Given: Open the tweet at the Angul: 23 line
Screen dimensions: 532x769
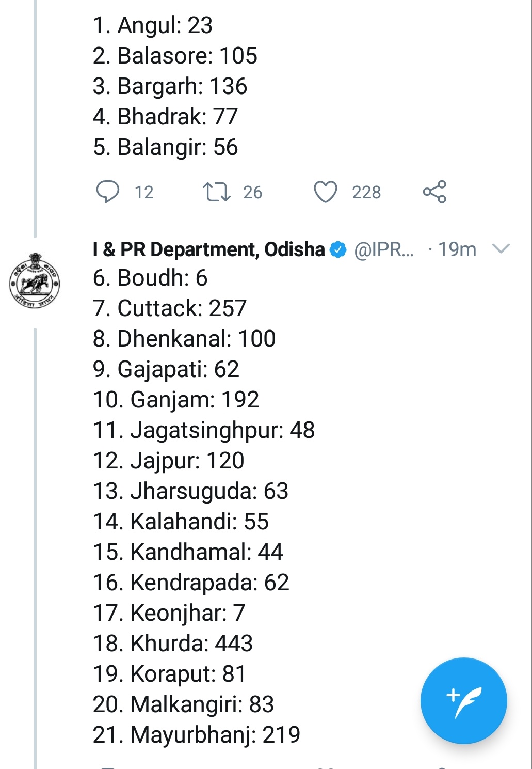Looking at the screenshot, I should (153, 25).
